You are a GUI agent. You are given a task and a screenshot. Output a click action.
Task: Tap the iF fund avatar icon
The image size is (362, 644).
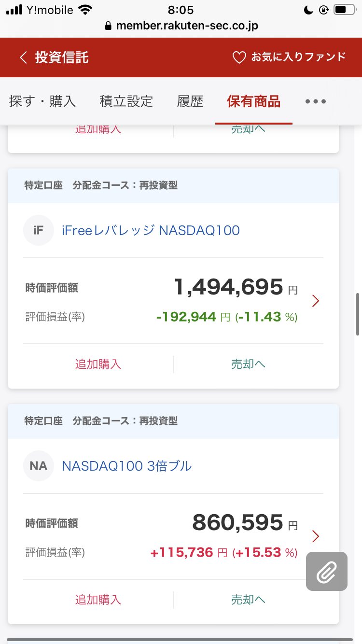pyautogui.click(x=38, y=230)
